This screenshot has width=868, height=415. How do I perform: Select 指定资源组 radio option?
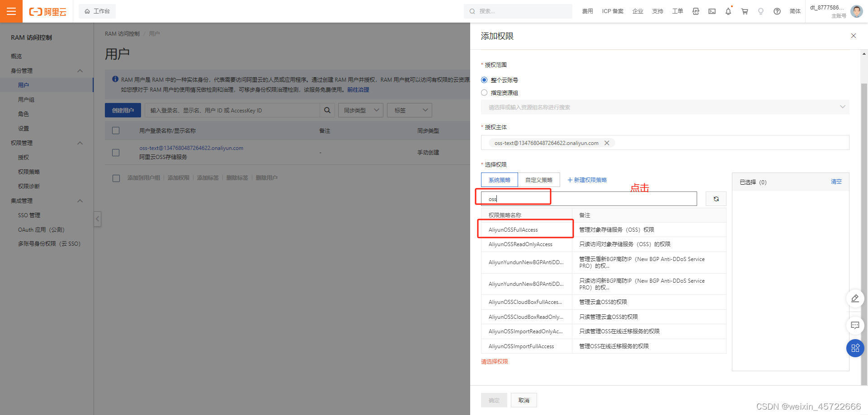[484, 93]
